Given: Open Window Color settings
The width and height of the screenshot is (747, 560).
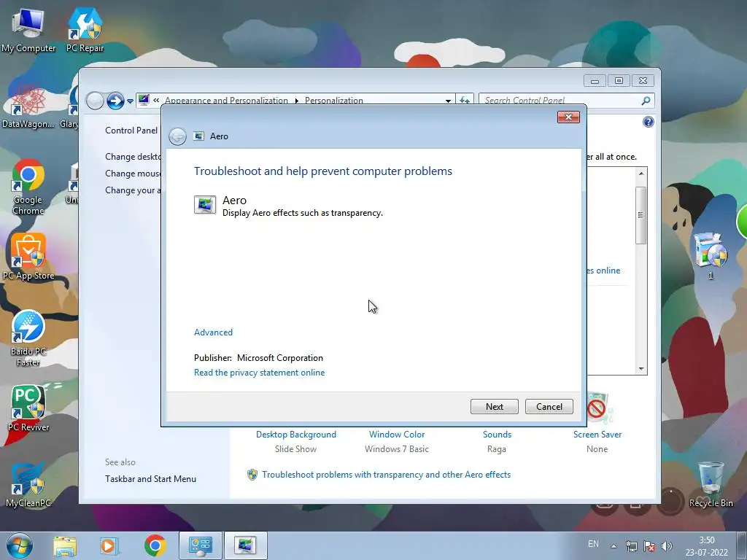Looking at the screenshot, I should (397, 435).
